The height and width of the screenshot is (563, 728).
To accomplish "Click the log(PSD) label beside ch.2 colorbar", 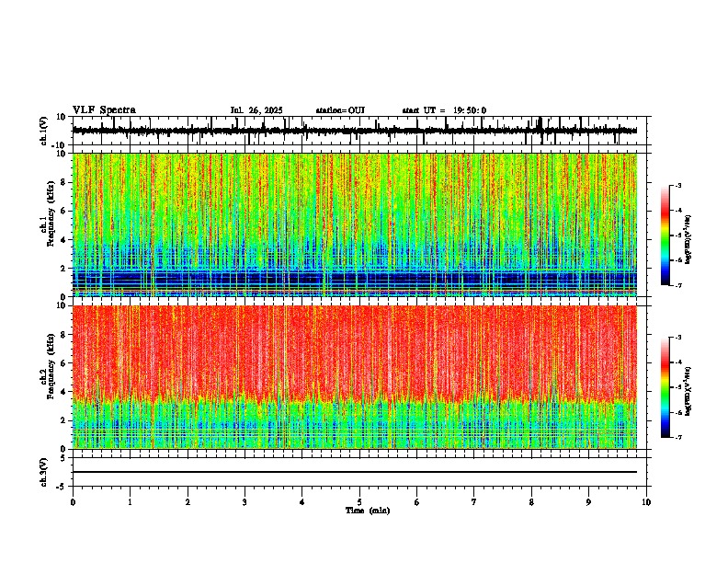I will (688, 391).
